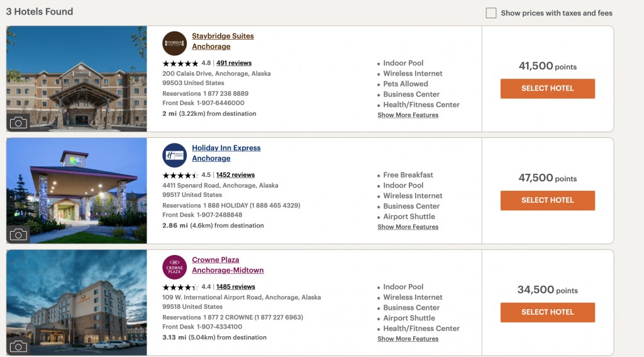Click the Staybridge Suites five-star rating

pyautogui.click(x=180, y=64)
